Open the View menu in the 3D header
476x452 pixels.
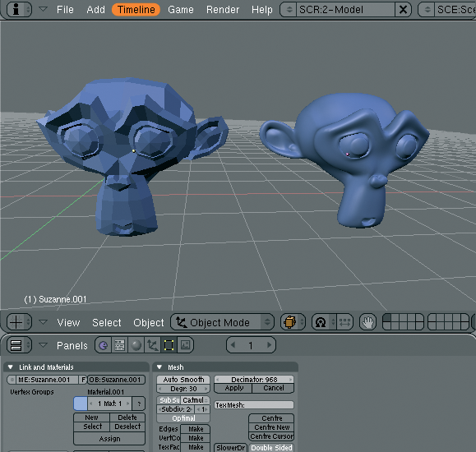coord(68,322)
